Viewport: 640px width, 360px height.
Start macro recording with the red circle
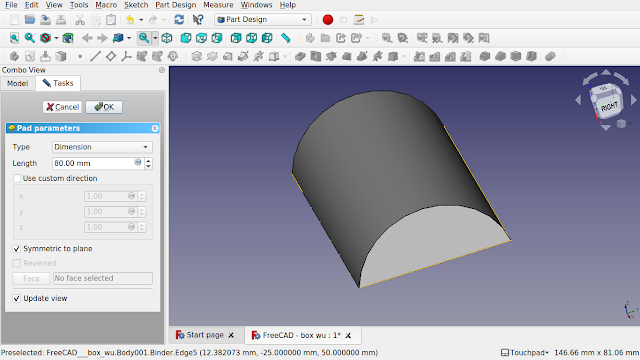[x=328, y=20]
